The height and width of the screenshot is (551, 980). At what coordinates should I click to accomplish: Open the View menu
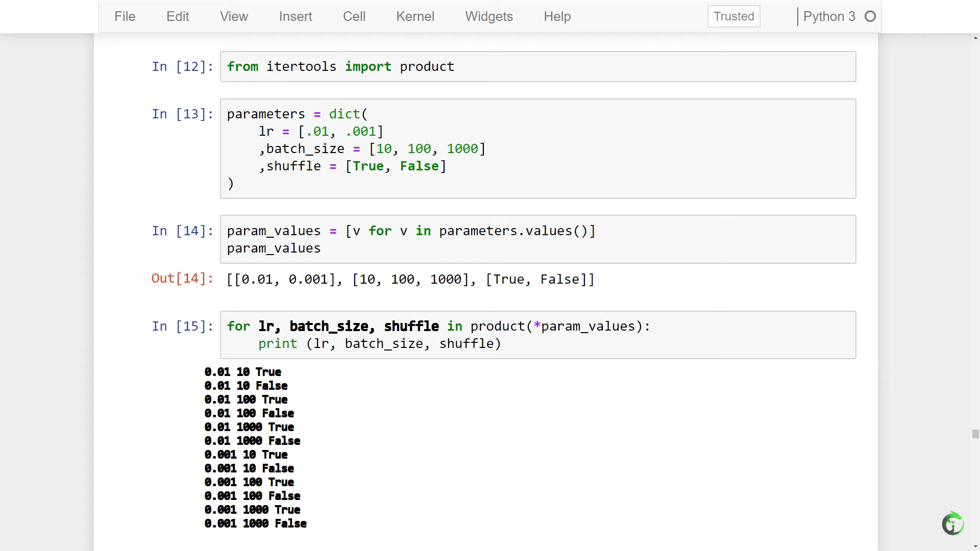click(234, 16)
